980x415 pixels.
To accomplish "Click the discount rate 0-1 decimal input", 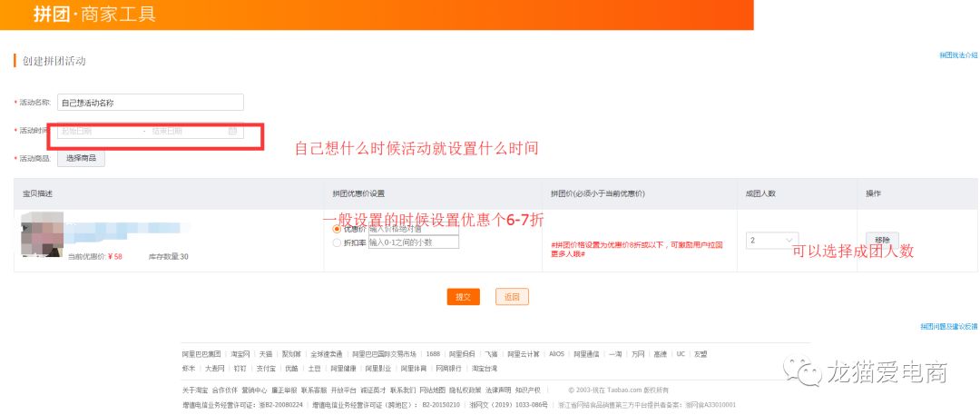I will [413, 242].
